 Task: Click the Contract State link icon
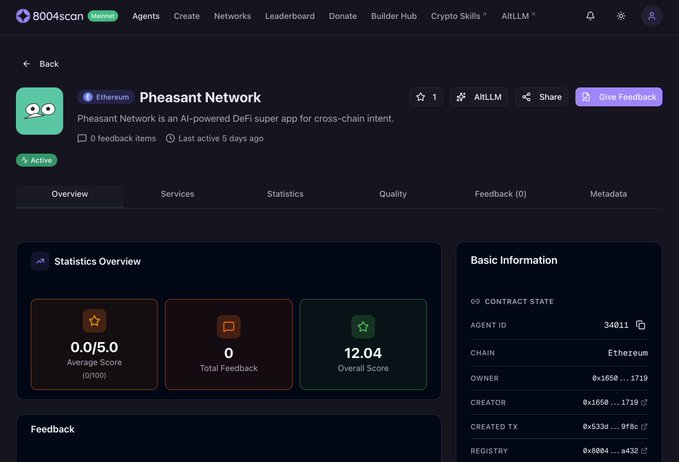tap(475, 301)
